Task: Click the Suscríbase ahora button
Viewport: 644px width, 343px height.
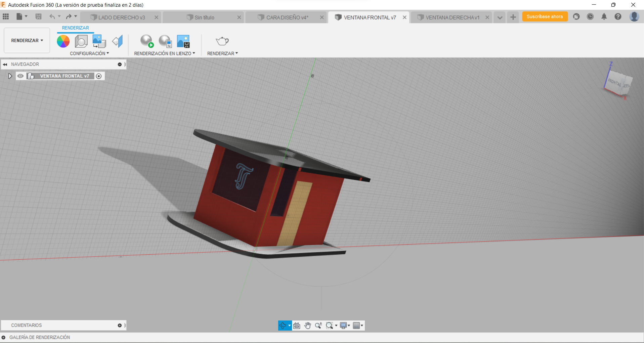Action: pos(545,16)
